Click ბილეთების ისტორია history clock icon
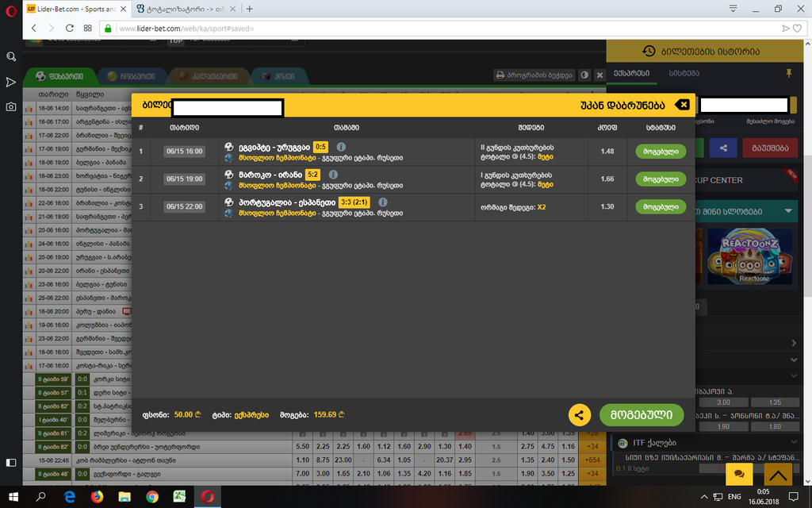Viewport: 812px width, 508px height. [x=649, y=51]
